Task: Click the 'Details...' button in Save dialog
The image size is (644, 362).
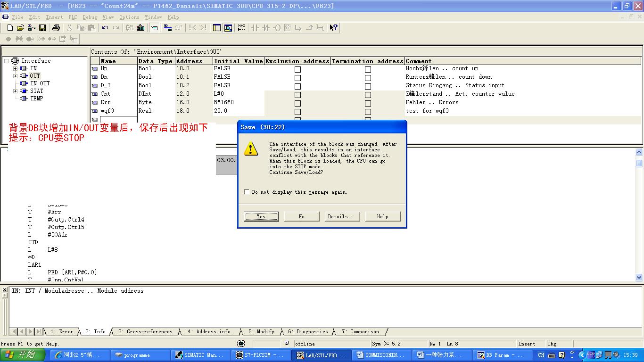Action: point(342,216)
